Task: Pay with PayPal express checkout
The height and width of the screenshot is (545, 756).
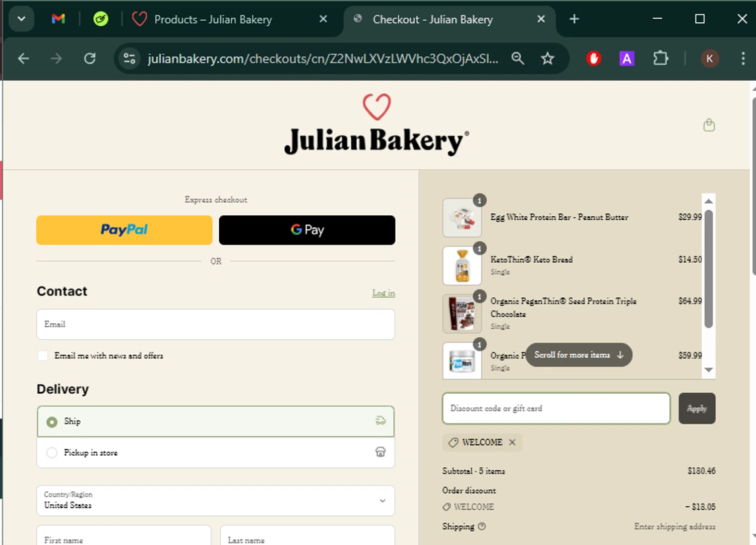Action: coord(124,230)
